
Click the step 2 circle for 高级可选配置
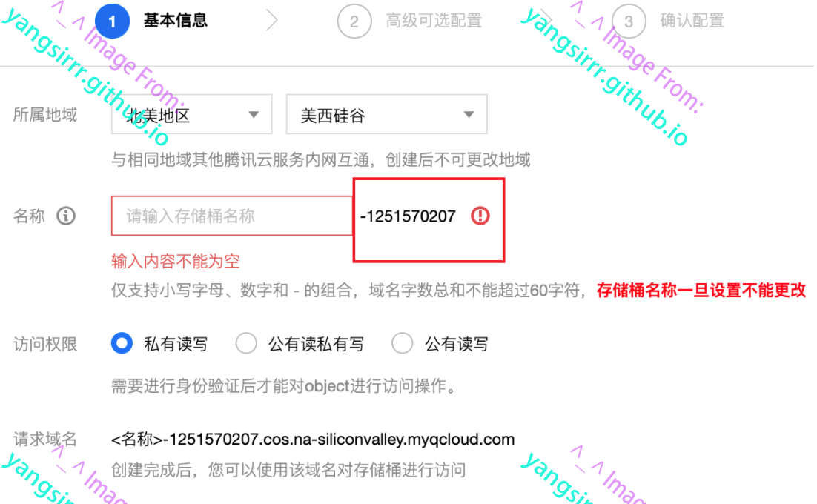pos(354,21)
